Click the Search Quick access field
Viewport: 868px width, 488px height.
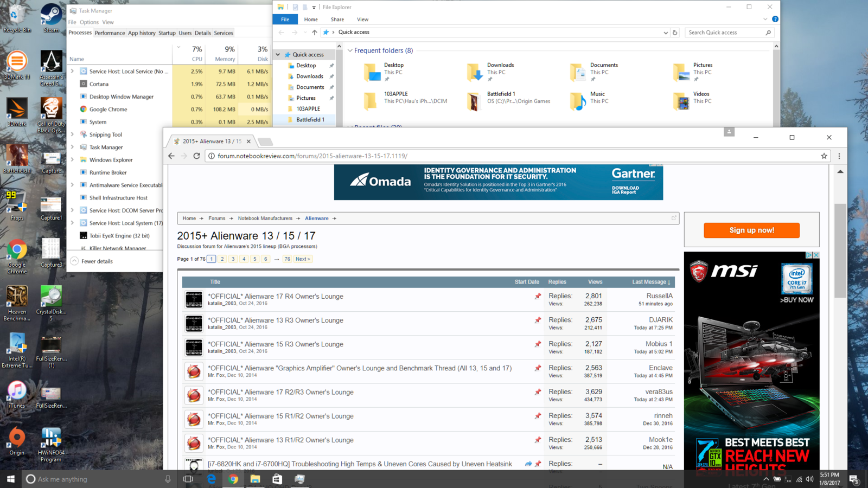click(x=730, y=33)
